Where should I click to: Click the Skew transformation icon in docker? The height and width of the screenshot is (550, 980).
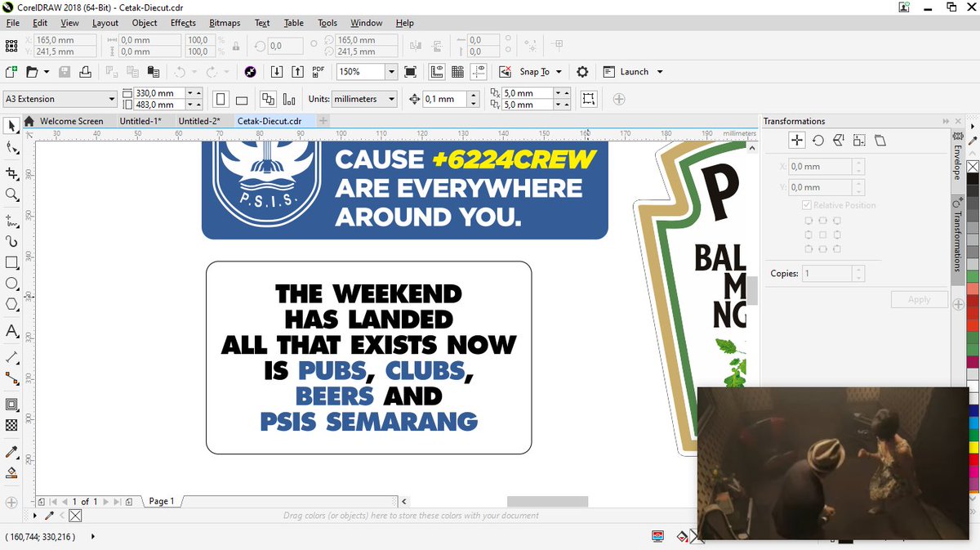coord(880,141)
